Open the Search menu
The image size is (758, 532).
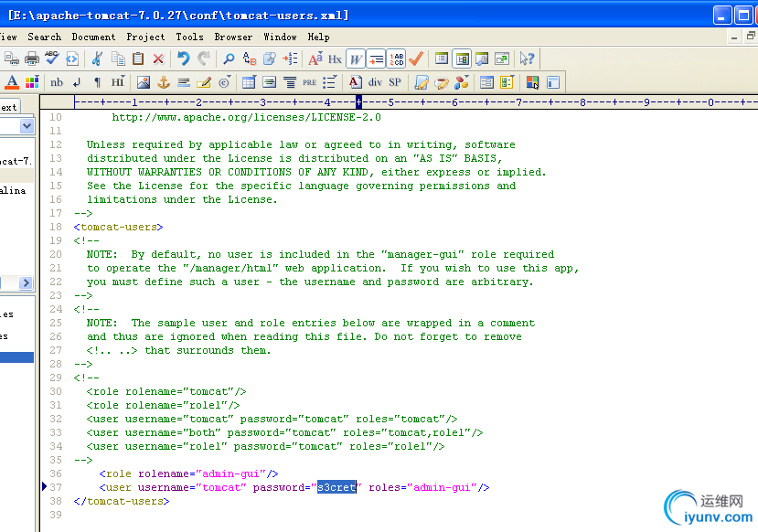pos(45,37)
